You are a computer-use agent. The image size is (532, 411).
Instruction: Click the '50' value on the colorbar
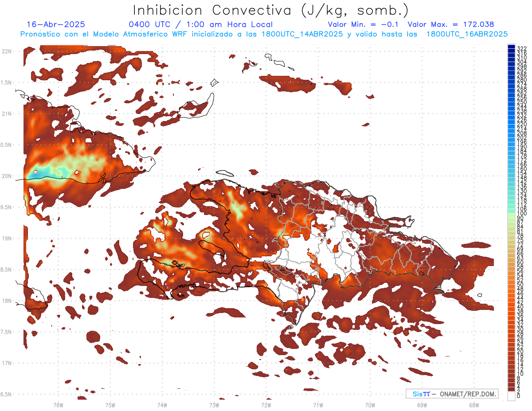tap(520, 285)
